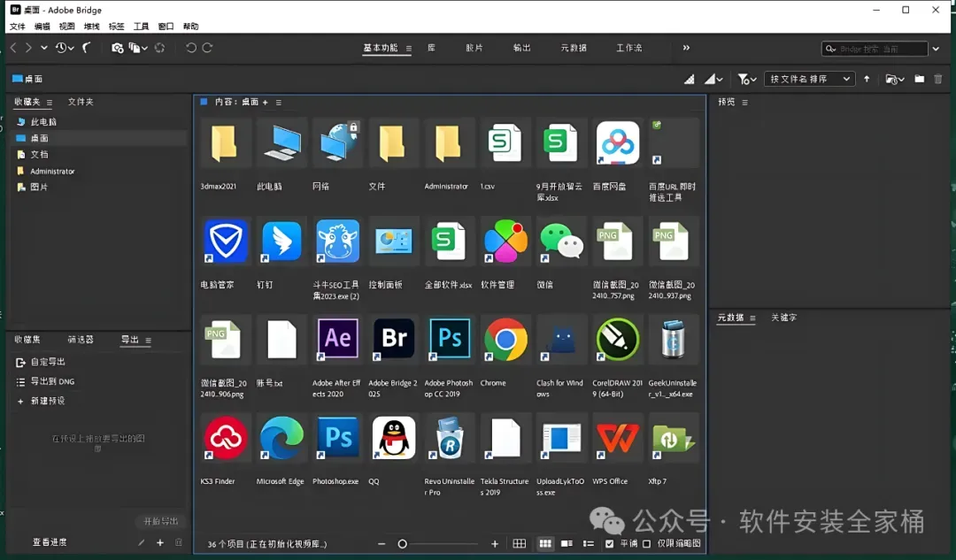Switch to 胶片 workspace tab
This screenshot has width=956, height=560.
[474, 48]
